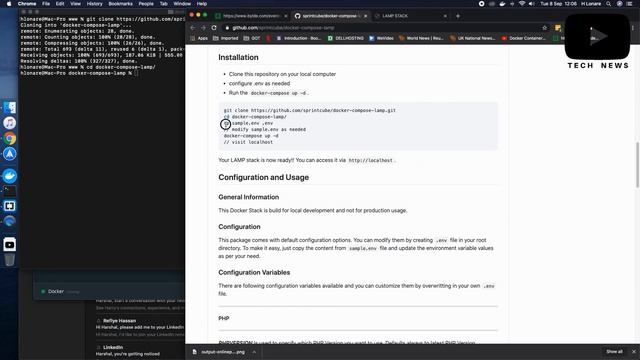
Task: Click the yellow Chrome extension icon
Action: 558,28
